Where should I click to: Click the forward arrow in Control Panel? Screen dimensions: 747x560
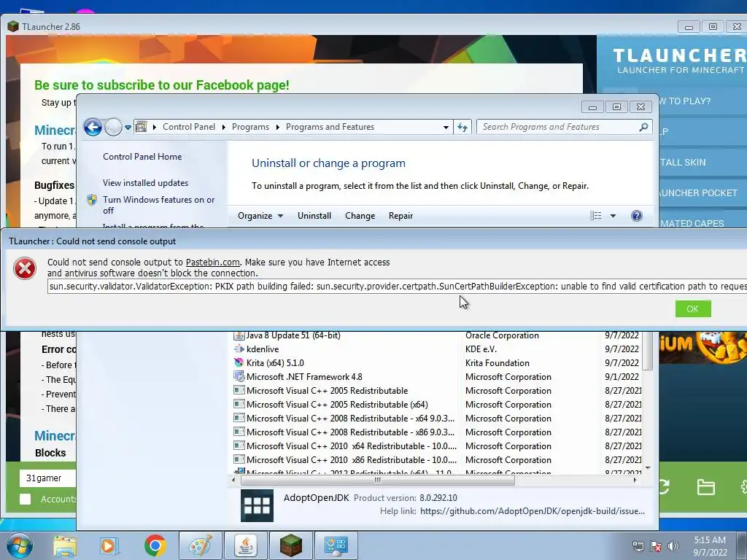tap(113, 127)
